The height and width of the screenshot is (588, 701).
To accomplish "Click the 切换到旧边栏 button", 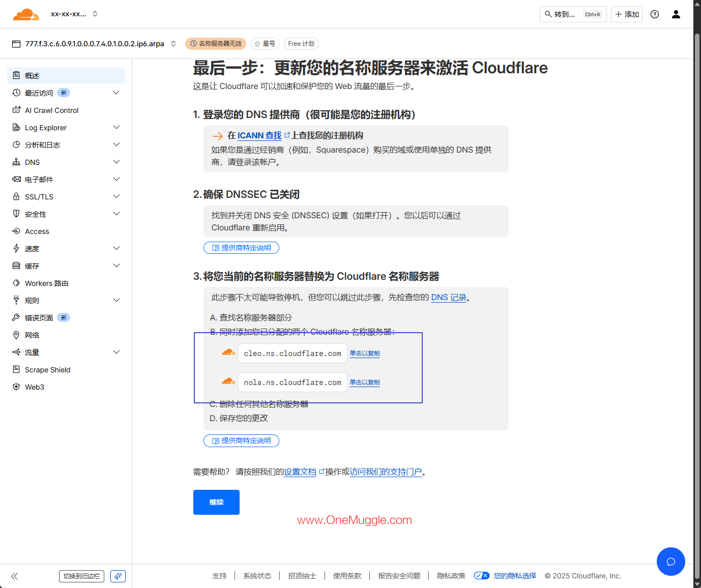I will (81, 576).
